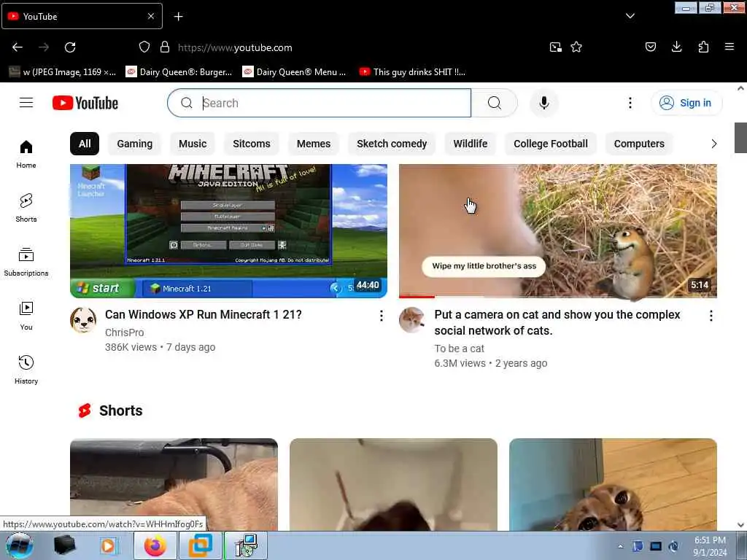The image size is (747, 560).
Task: Open options menu for Minecraft video
Action: tap(381, 316)
